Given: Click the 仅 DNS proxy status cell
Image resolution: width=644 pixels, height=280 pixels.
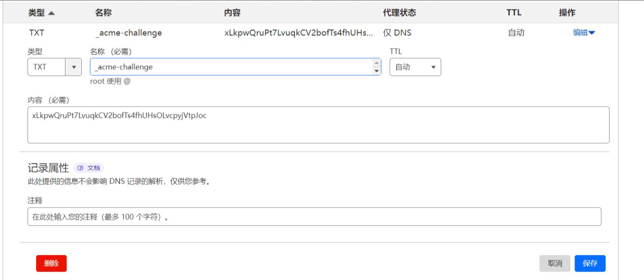Looking at the screenshot, I should [x=397, y=32].
